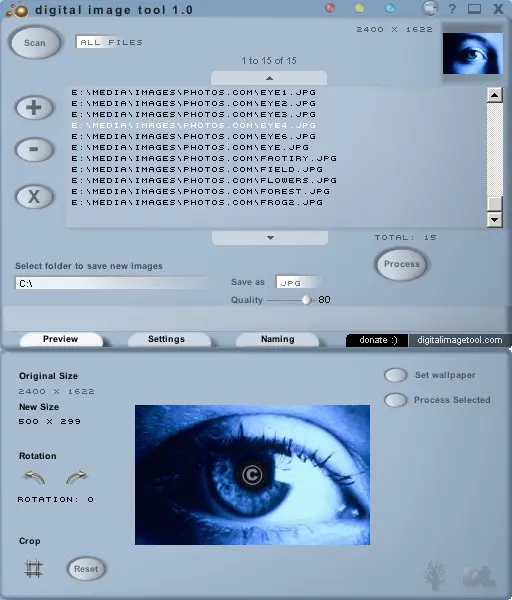Select highlighted EYE4.JPG row
This screenshot has height=600, width=512.
pyautogui.click(x=194, y=126)
